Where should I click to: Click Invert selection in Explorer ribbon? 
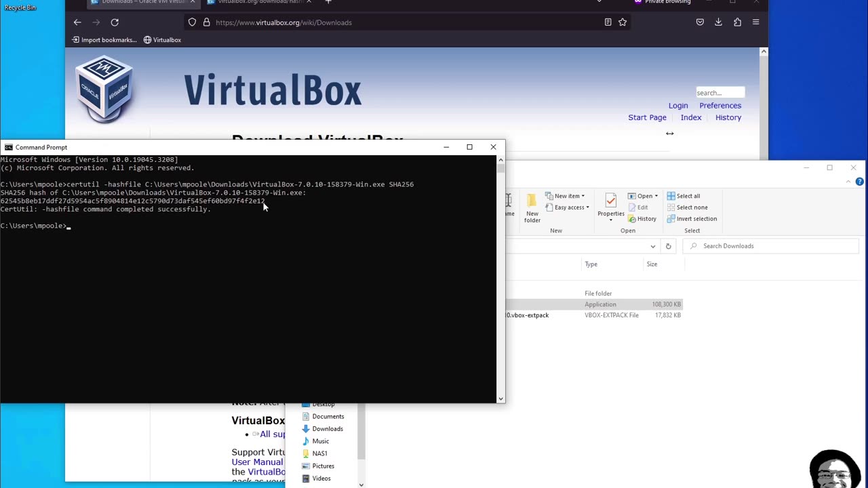click(x=692, y=219)
